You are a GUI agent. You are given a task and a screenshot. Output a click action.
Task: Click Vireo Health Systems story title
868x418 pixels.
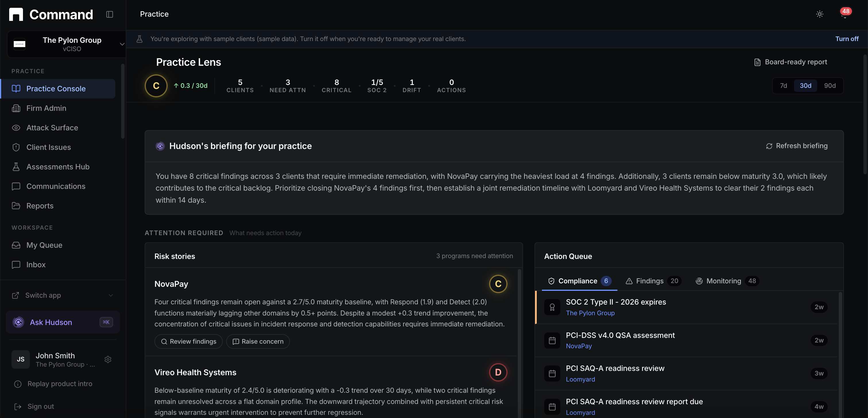point(195,372)
